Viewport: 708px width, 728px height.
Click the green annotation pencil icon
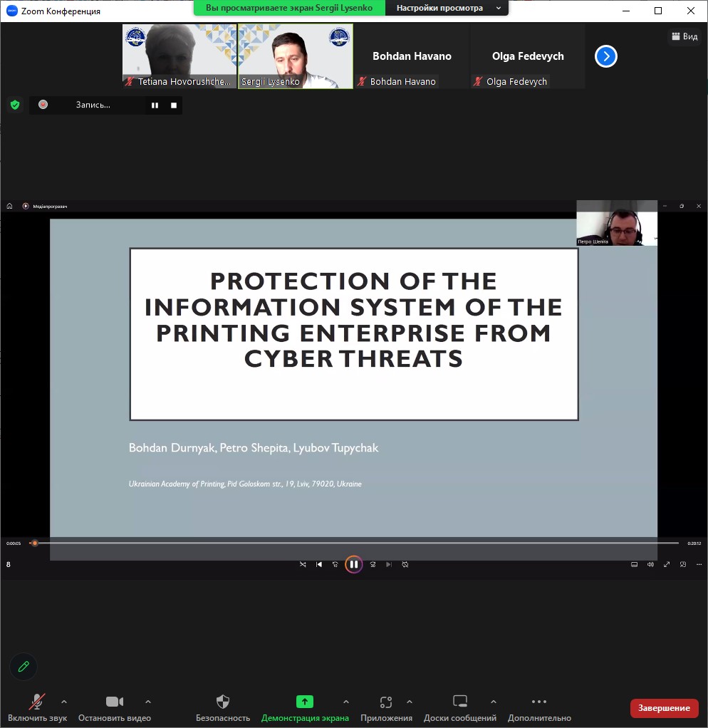[24, 666]
